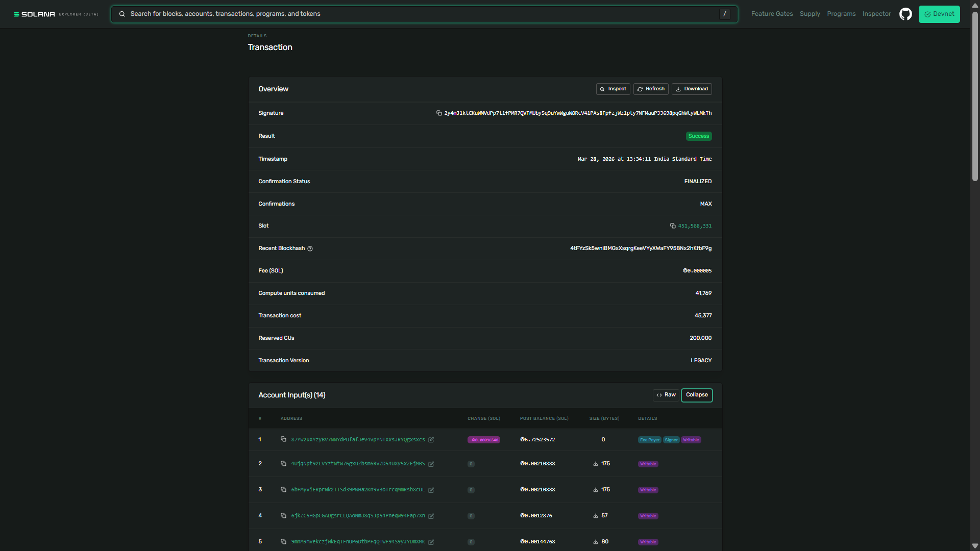Copy address of account row 4
Viewport: 980px width, 551px height.
coord(283,516)
